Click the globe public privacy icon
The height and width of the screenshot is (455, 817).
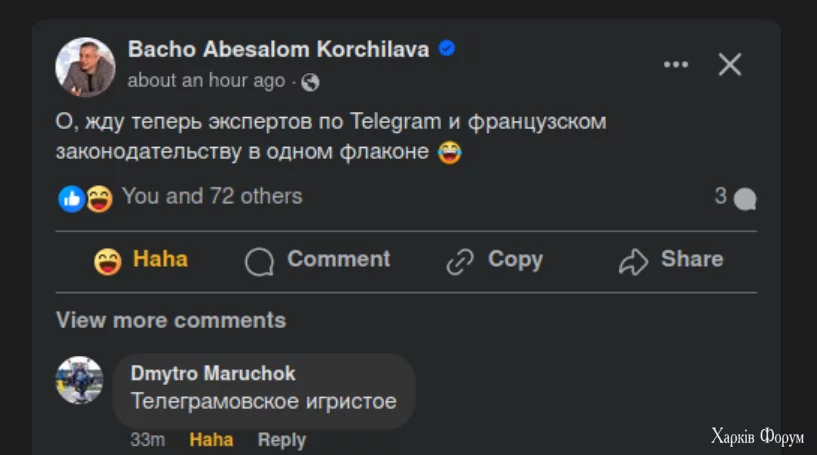310,82
